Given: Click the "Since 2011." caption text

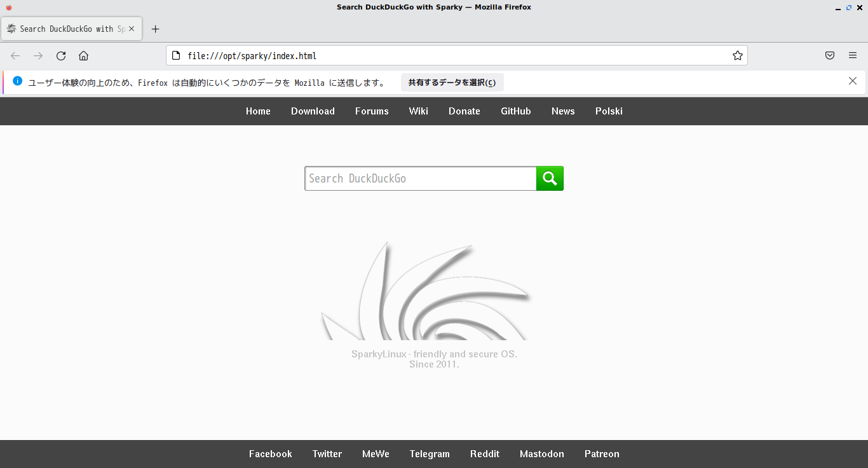Looking at the screenshot, I should tap(434, 364).
